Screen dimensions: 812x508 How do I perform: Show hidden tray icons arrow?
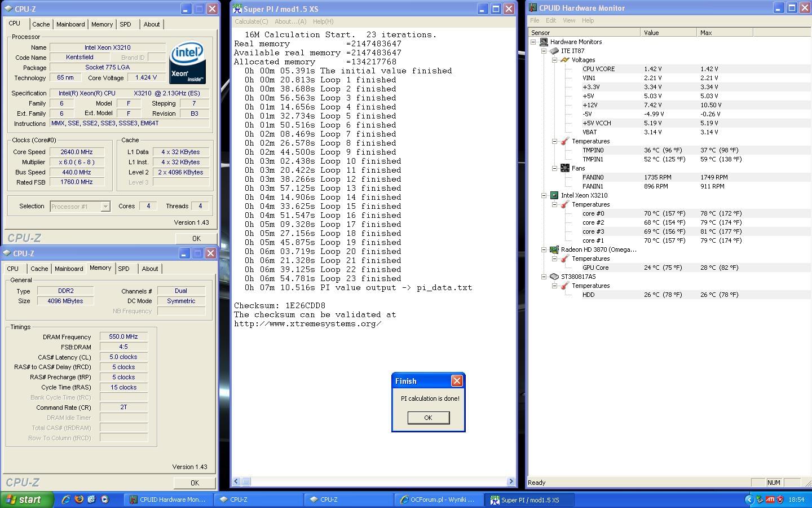tap(749, 500)
